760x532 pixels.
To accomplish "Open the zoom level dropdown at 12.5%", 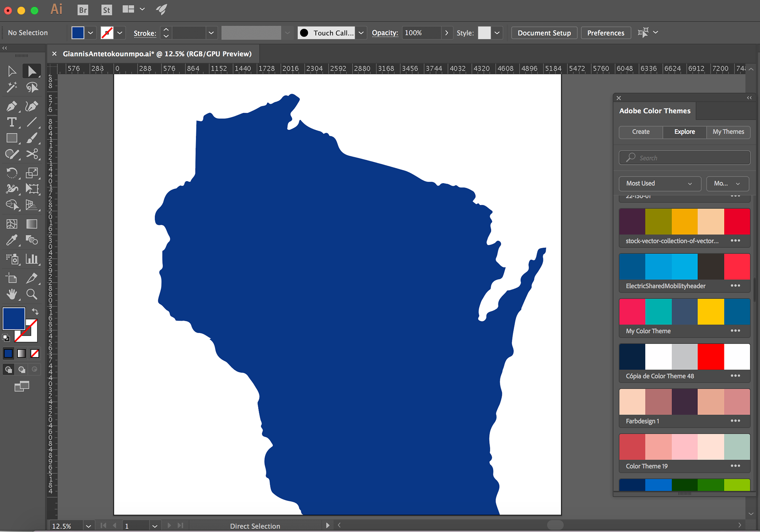I will click(88, 526).
